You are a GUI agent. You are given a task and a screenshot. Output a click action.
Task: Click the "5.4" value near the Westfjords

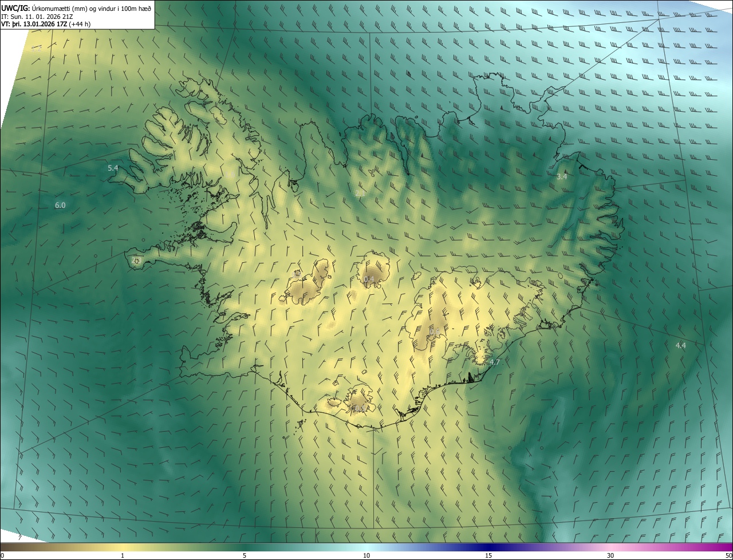coord(113,168)
